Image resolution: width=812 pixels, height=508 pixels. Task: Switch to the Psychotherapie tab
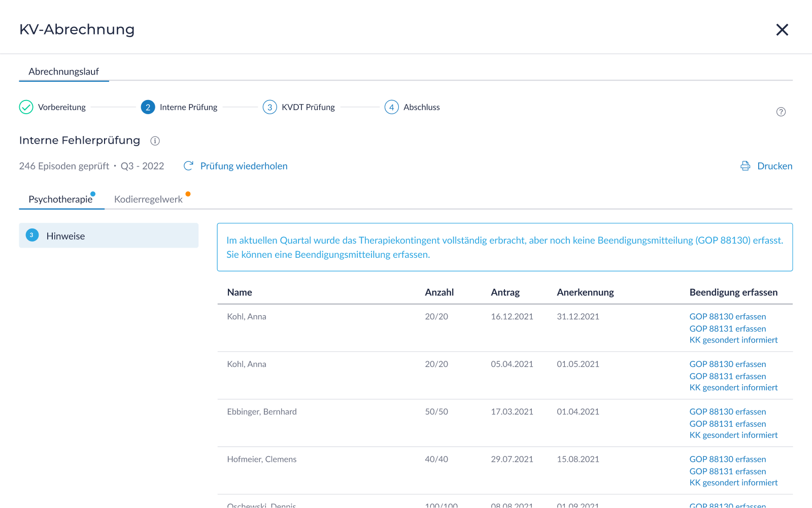coord(61,199)
